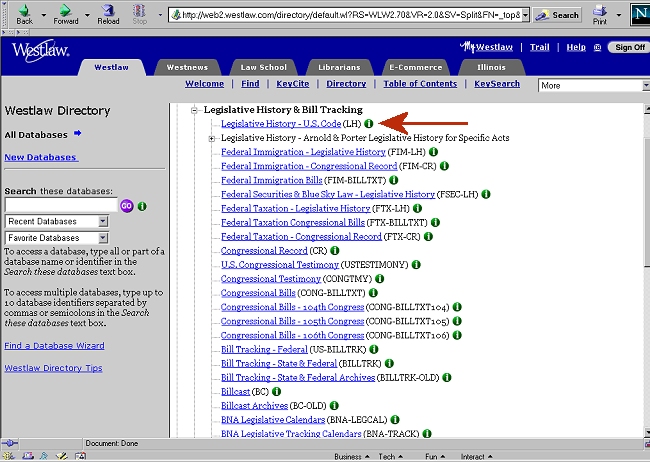The image size is (650, 462).
Task: Click the browser Back button
Action: click(24, 14)
